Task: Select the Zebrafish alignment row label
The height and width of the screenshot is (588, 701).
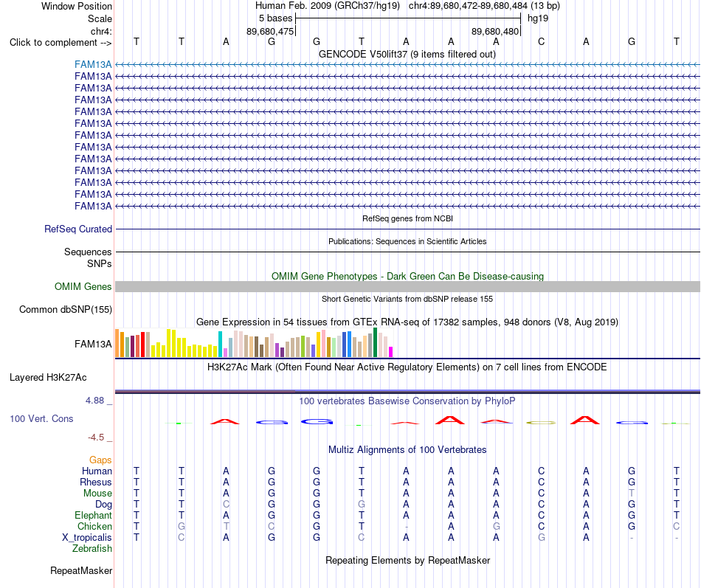Action: coord(92,548)
